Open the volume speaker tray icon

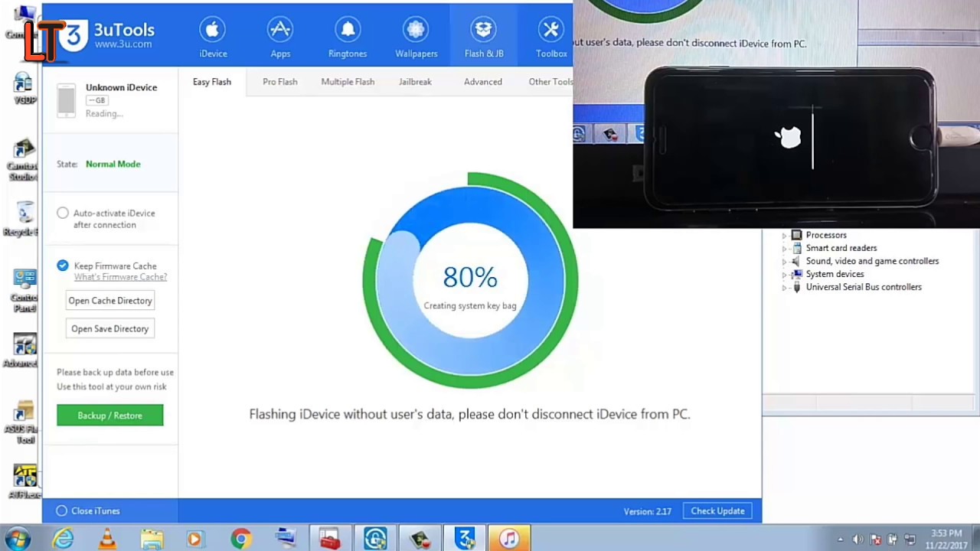pos(857,540)
